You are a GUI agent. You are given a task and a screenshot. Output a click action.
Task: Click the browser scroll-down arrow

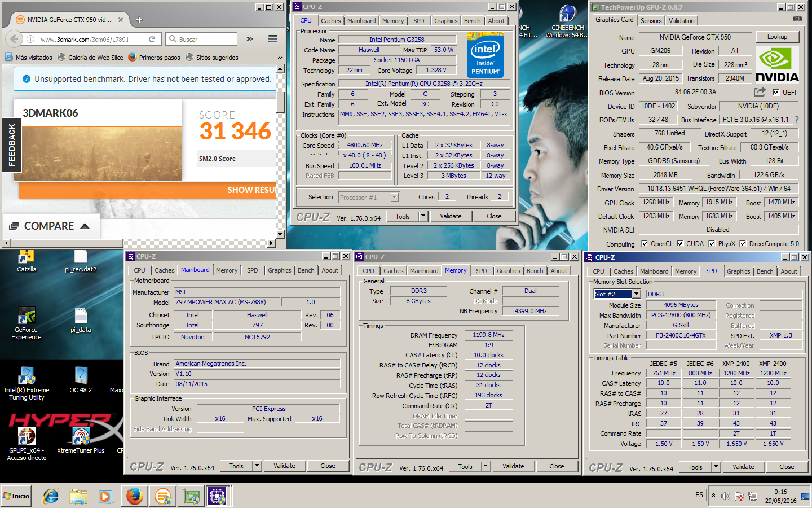click(280, 234)
